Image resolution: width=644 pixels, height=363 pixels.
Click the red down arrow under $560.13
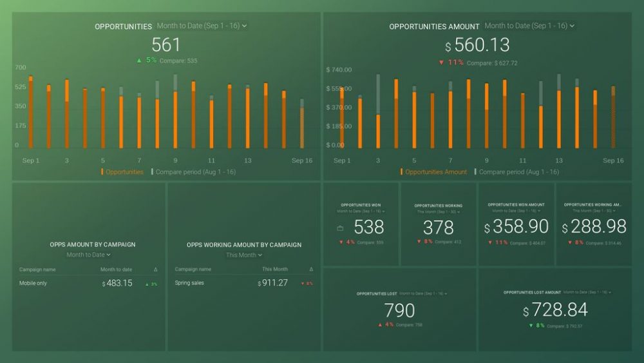[x=441, y=63]
